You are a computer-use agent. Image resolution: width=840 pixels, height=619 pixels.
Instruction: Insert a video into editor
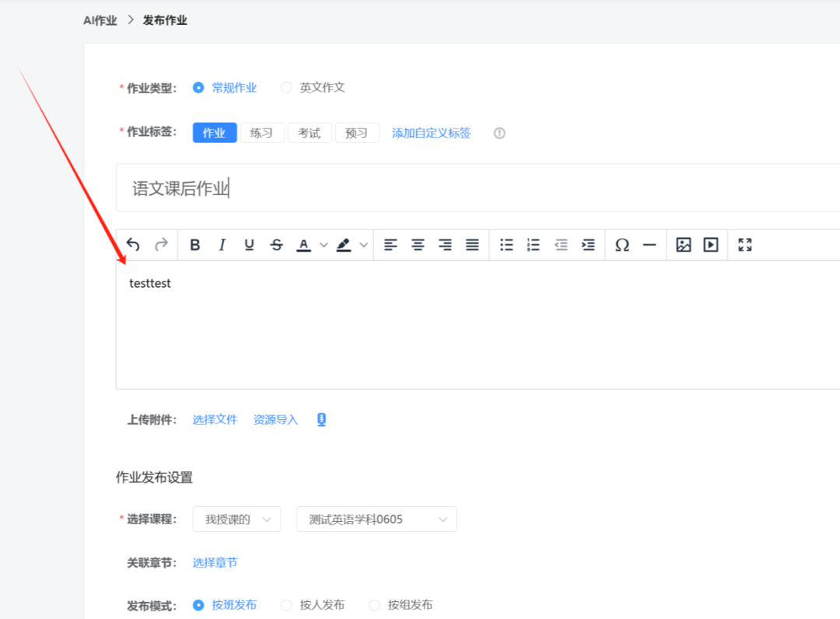coord(710,245)
